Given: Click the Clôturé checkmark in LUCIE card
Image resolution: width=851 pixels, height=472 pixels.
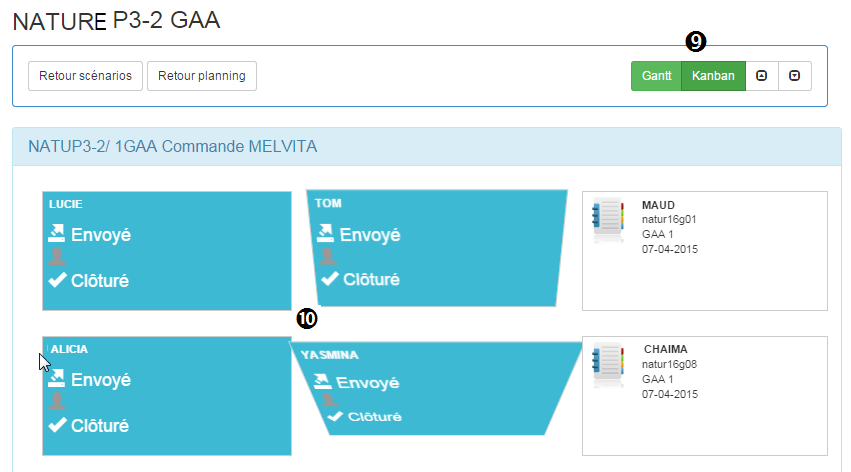Looking at the screenshot, I should click(57, 280).
